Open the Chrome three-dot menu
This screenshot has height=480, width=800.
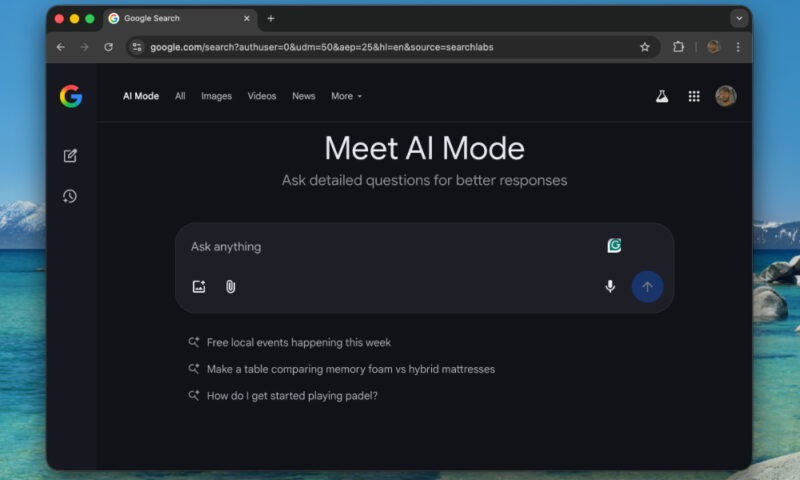[x=738, y=47]
